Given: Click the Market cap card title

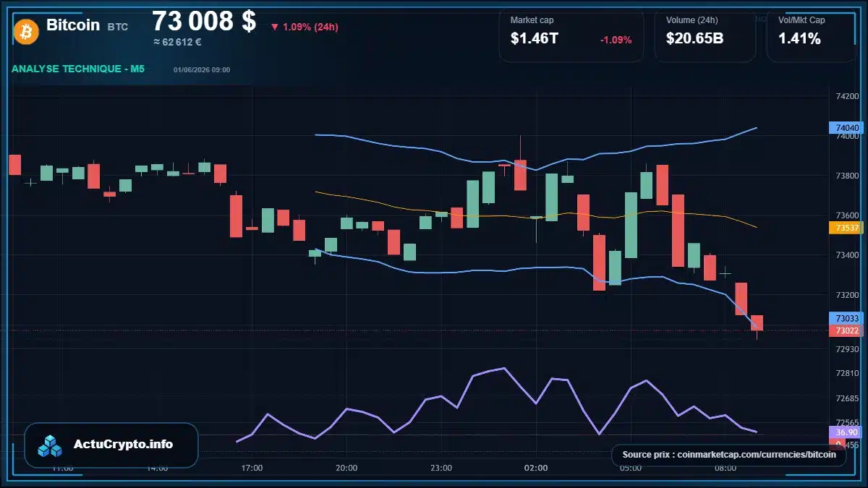Looking at the screenshot, I should click(x=532, y=20).
